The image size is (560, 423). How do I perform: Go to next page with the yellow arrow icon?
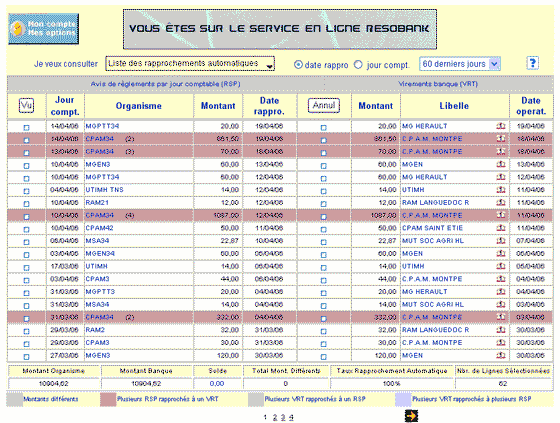[411, 416]
